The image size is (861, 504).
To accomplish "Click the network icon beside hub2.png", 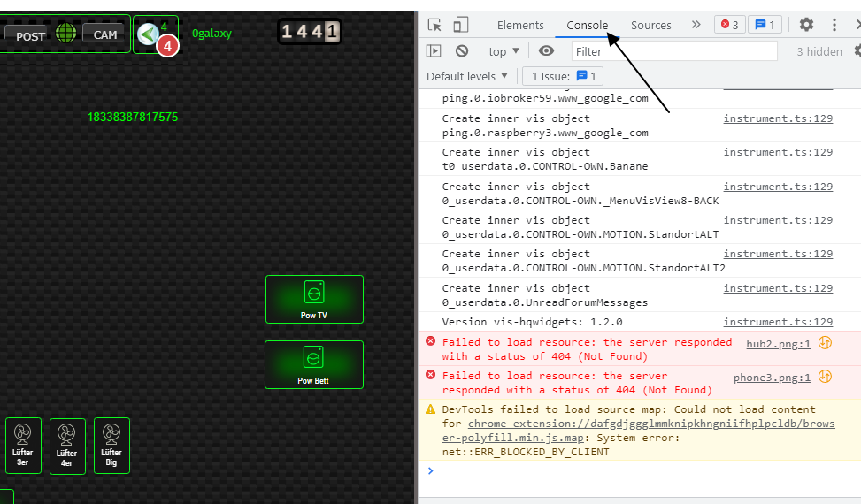I will pyautogui.click(x=825, y=343).
